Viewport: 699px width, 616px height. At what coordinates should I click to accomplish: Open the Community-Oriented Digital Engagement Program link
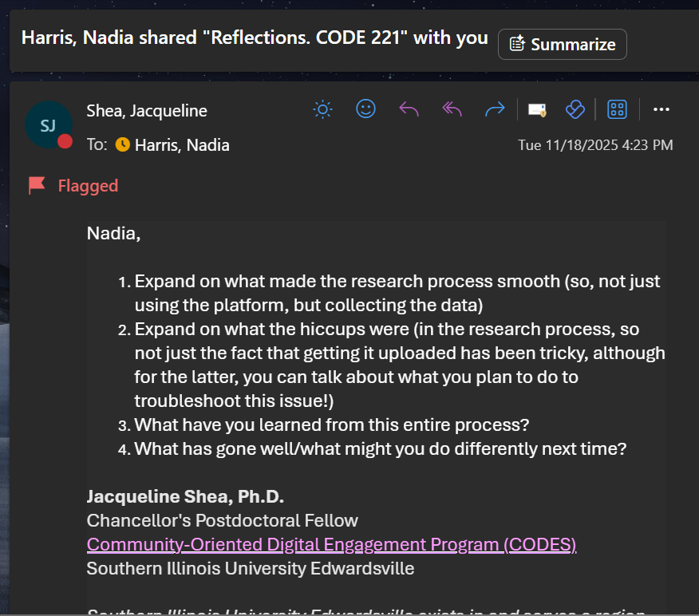click(x=331, y=545)
